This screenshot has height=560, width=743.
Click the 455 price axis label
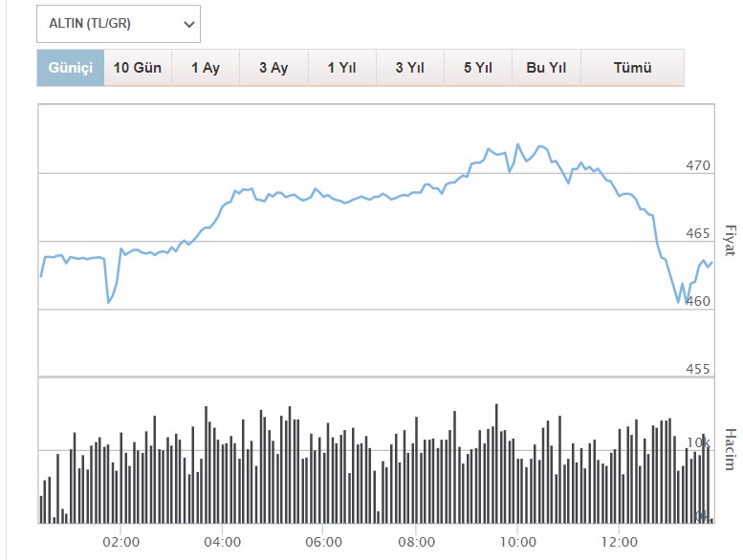(x=698, y=370)
